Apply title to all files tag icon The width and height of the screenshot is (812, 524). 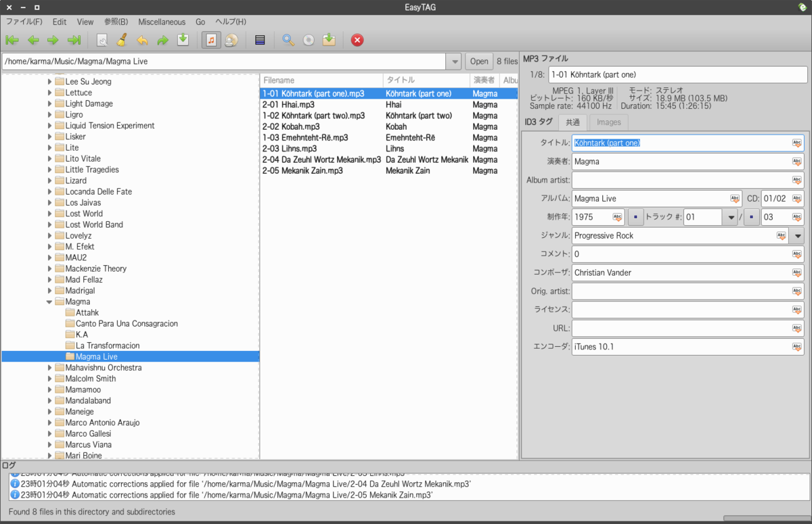(x=796, y=143)
